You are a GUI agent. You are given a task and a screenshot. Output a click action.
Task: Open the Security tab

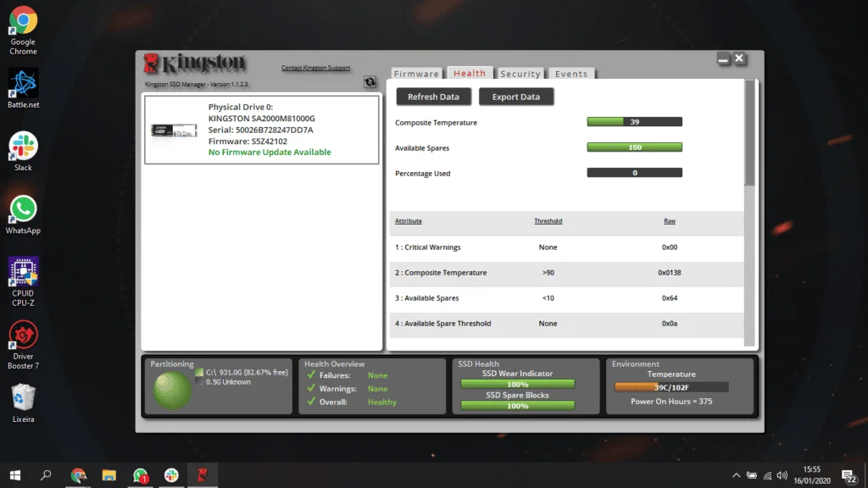pyautogui.click(x=520, y=74)
